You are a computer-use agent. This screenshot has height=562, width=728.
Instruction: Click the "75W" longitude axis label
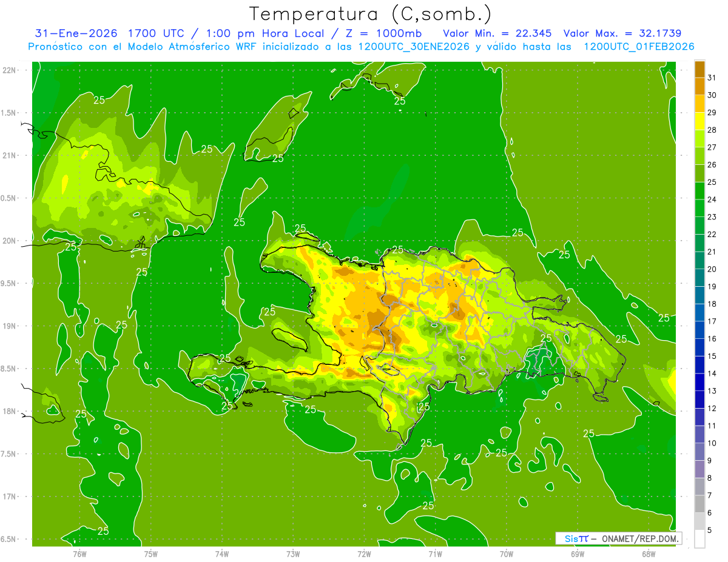tap(151, 554)
